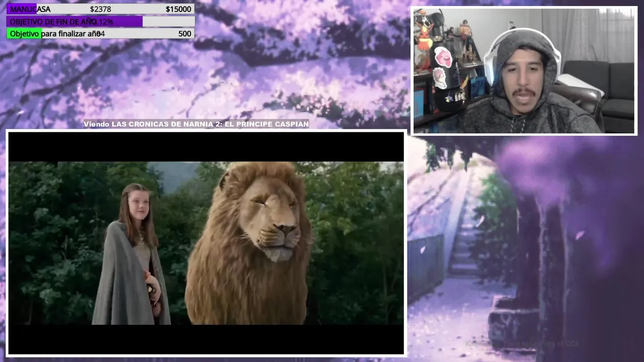The width and height of the screenshot is (644, 362).
Task: Click the streamer webcam feed
Action: coord(524,71)
